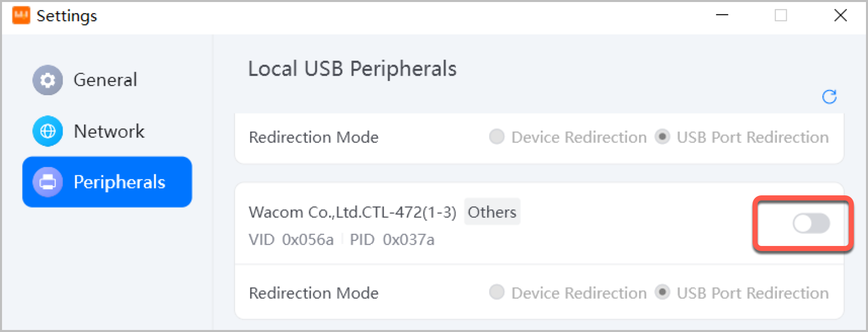Viewport: 868px width, 332px height.
Task: Select the Network globe icon
Action: (x=47, y=131)
